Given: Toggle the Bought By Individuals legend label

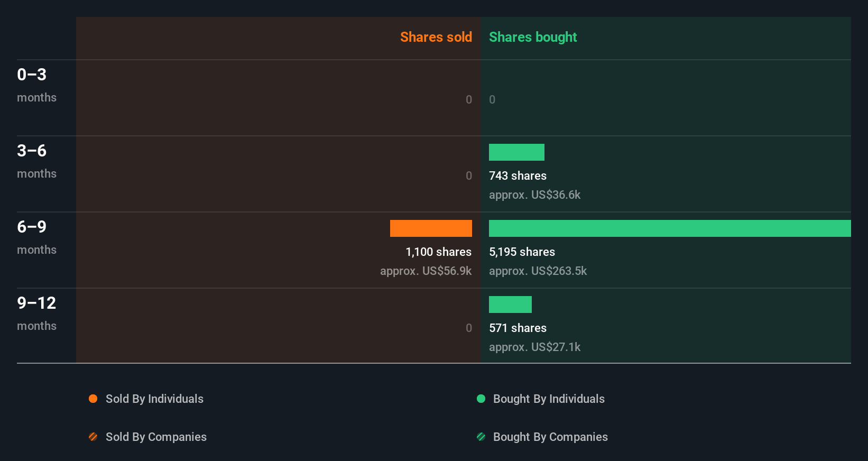Looking at the screenshot, I should coord(549,399).
